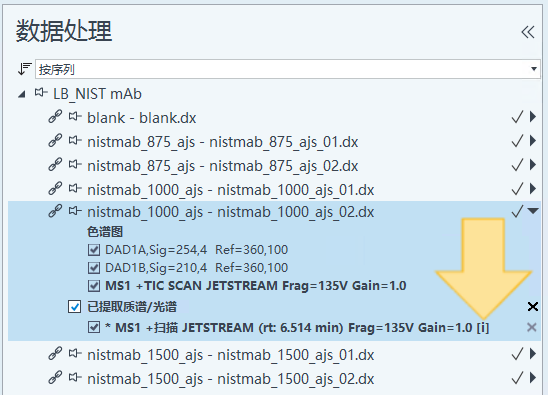
Task: Click injection icon of blank - blank.dx
Action: 75,116
